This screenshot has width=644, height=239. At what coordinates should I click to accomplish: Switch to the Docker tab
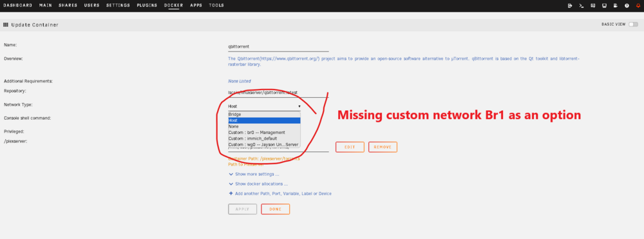point(173,5)
